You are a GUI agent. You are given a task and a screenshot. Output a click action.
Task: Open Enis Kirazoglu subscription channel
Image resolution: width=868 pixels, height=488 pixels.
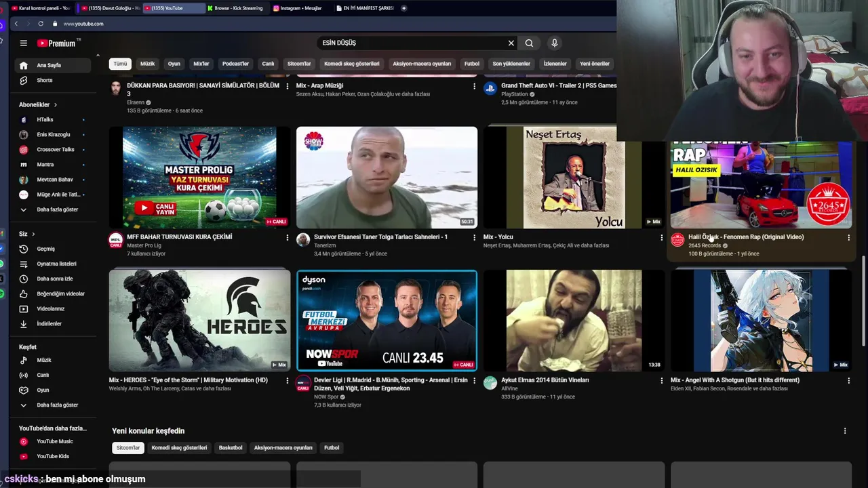(x=53, y=134)
